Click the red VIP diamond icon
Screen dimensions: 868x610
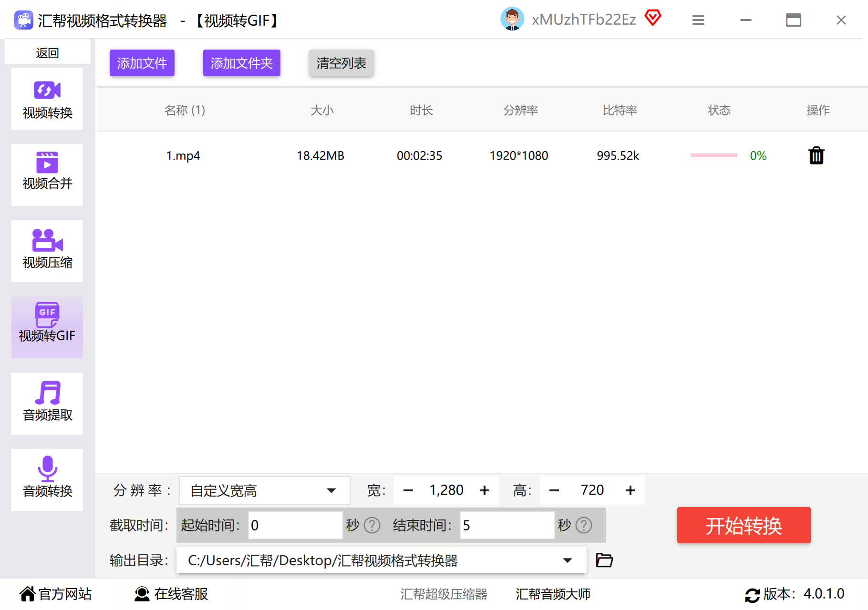click(x=652, y=18)
